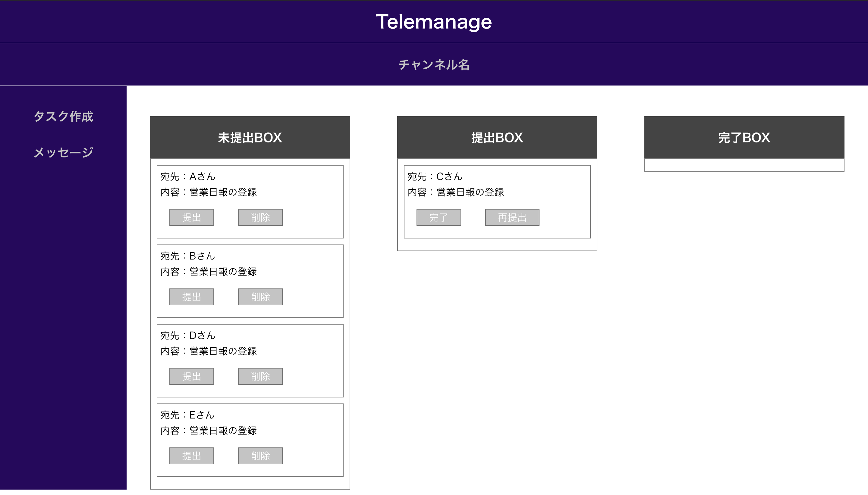This screenshot has height=495, width=868.
Task: Delete the Eさん task
Action: click(260, 456)
